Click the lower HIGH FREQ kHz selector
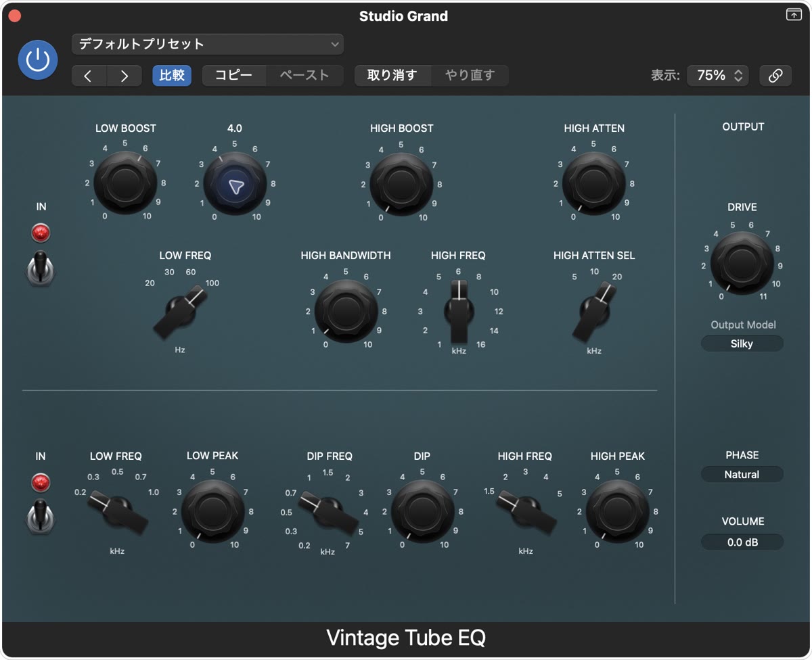This screenshot has height=660, width=812. point(526,512)
